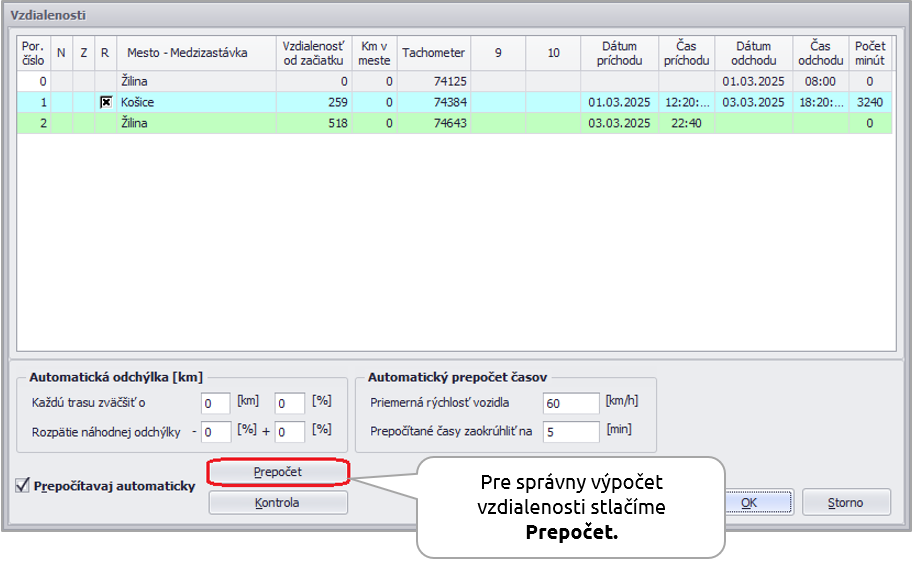Viewport: 913px width, 561px height.
Task: Click the positive Rozpätie náhodnej odchýlky field
Action: (289, 432)
